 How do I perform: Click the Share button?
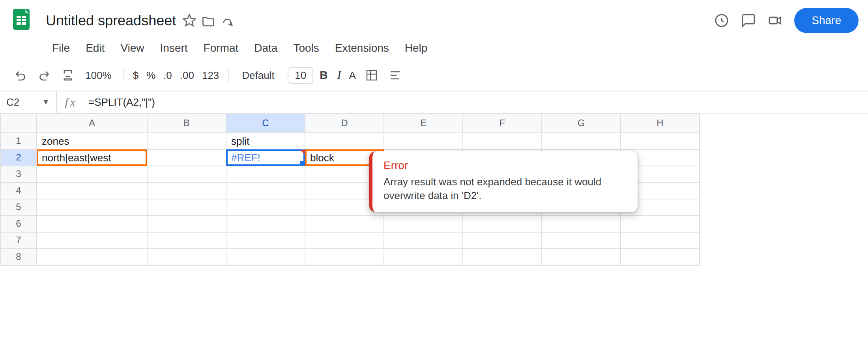[826, 20]
